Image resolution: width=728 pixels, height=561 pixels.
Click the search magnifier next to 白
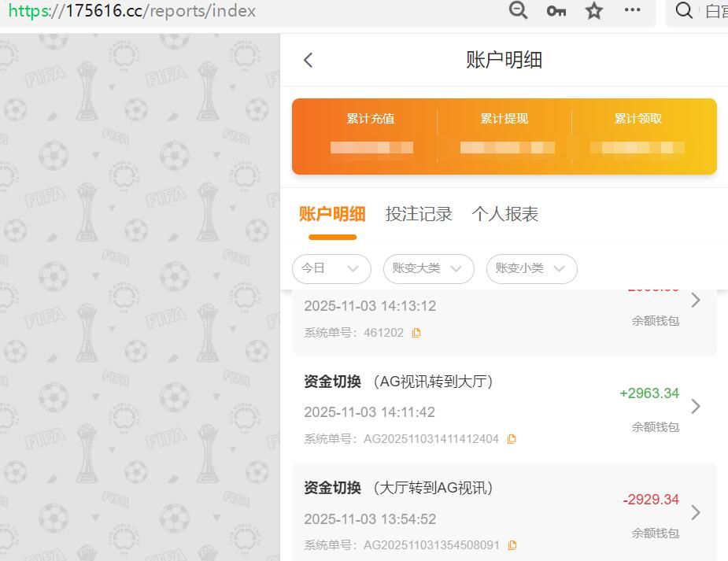pyautogui.click(x=683, y=11)
